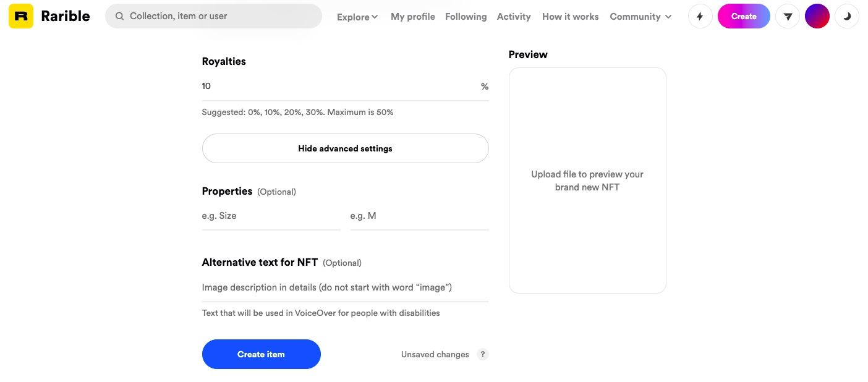Open the profile avatar menu
Screen dimensions: 868x382
[x=817, y=17]
